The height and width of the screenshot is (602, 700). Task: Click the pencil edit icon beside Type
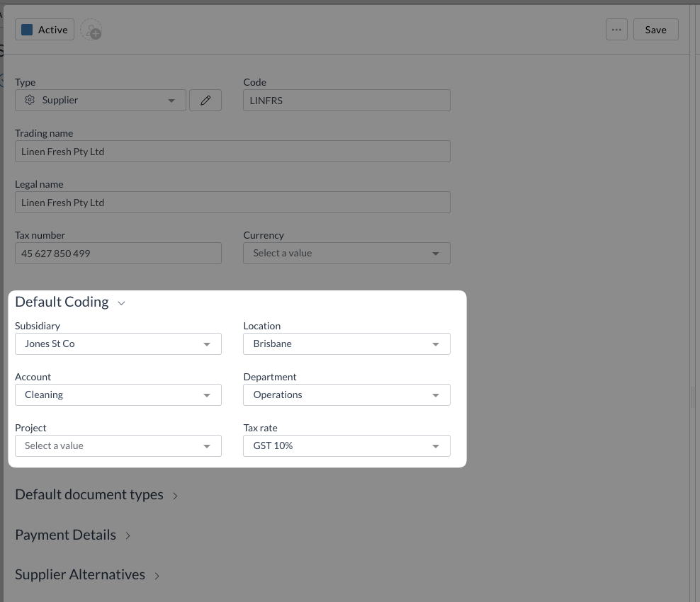[x=205, y=101]
